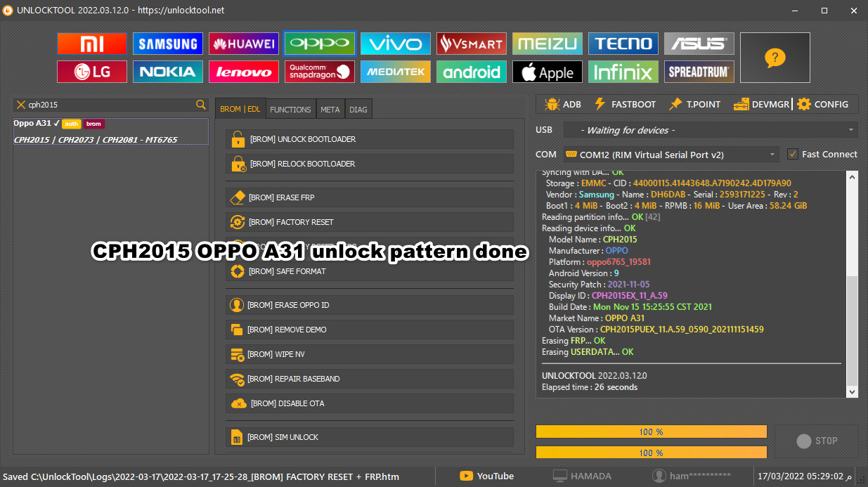Image resolution: width=868 pixels, height=487 pixels.
Task: Run [BROM] FACTORY RESET
Action: [x=370, y=222]
